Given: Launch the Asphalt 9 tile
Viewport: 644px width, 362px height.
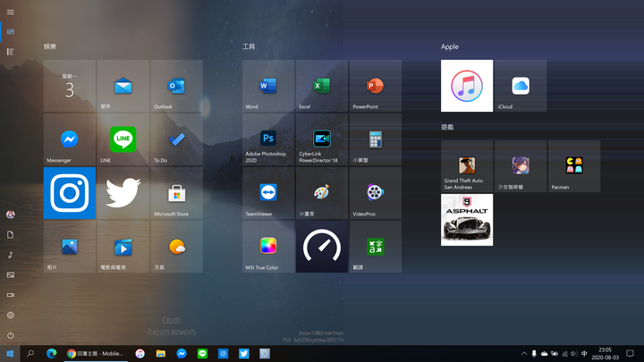Looking at the screenshot, I should coord(467,220).
